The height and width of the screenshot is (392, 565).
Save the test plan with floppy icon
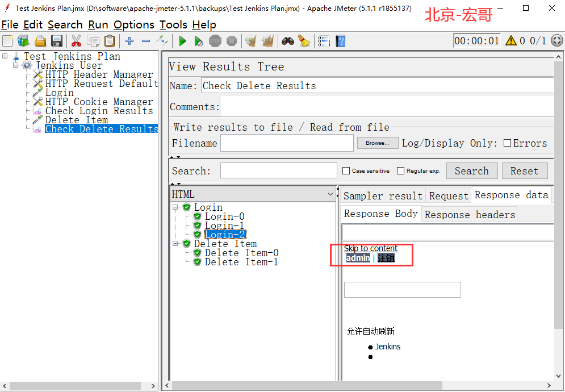57,41
